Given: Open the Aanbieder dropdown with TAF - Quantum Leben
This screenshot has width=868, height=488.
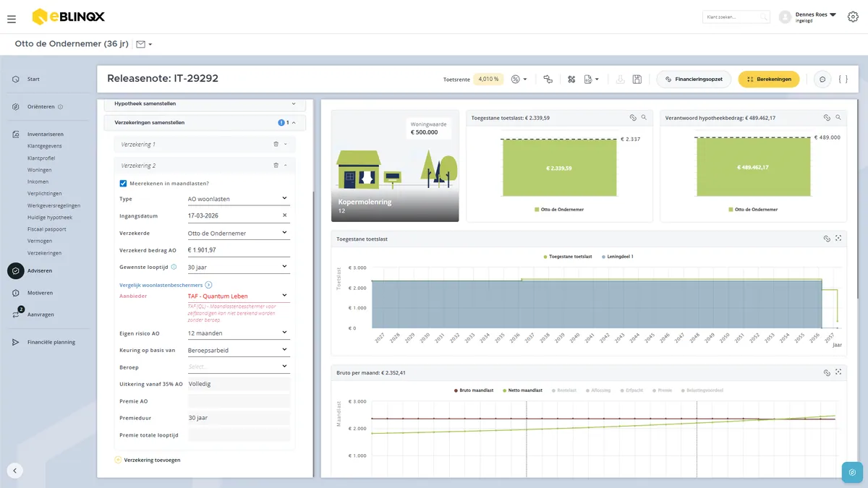Looking at the screenshot, I should click(237, 296).
